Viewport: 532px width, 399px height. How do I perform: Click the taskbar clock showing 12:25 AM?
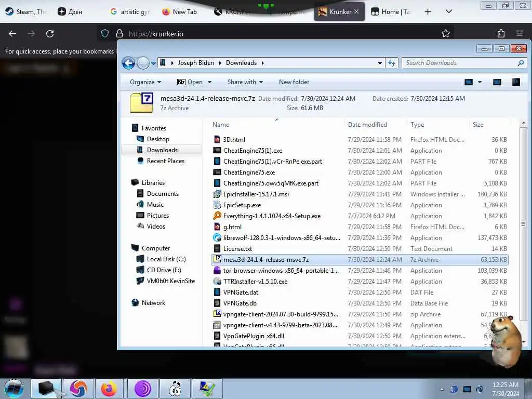505,389
